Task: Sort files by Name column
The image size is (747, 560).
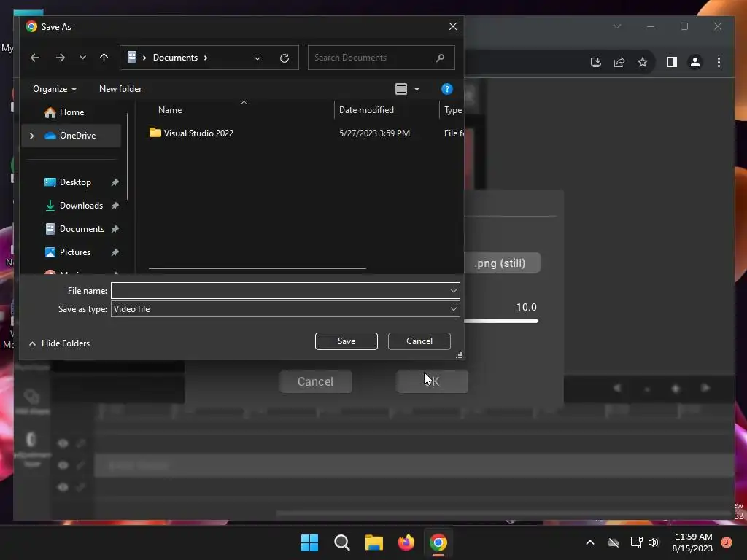Action: click(x=169, y=110)
